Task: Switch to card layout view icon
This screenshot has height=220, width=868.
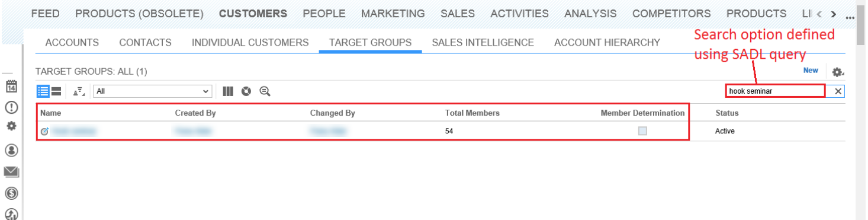Action: point(57,91)
